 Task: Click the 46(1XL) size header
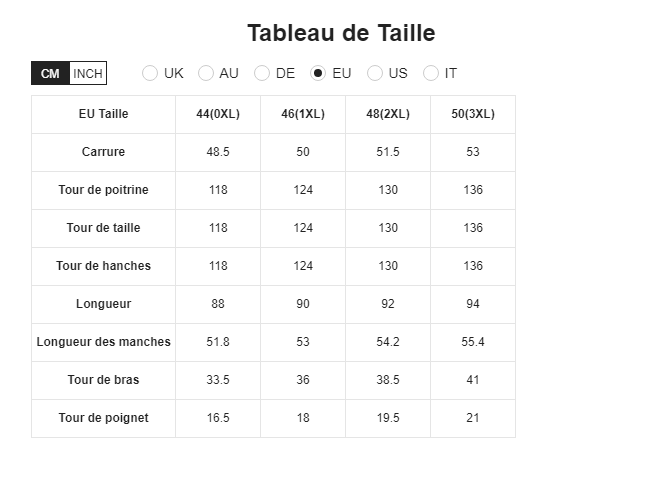click(x=303, y=114)
